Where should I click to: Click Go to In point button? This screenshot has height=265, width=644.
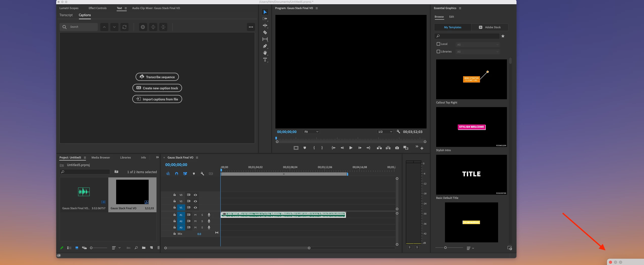coord(333,148)
